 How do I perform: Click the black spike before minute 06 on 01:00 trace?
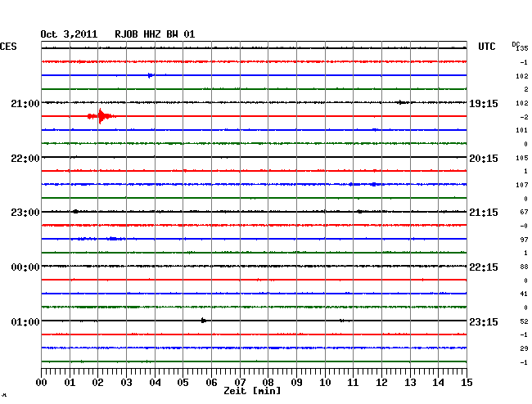click(203, 321)
